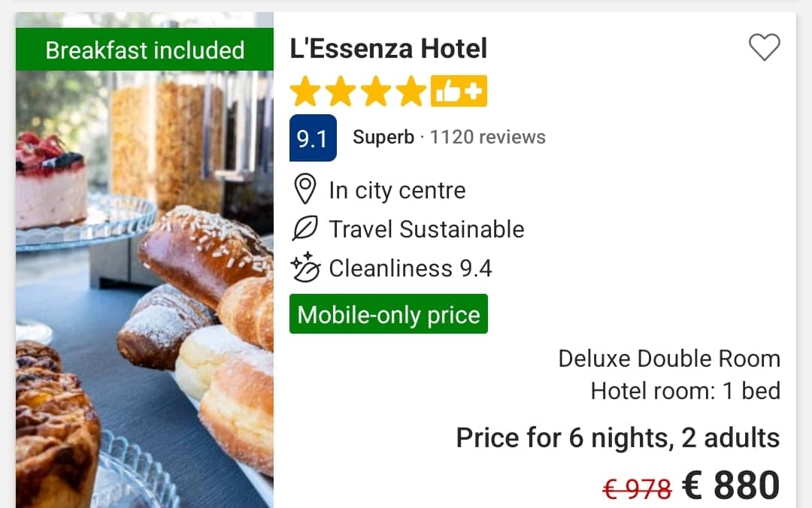Image resolution: width=812 pixels, height=508 pixels.
Task: Select the Deluxe Double Room text
Action: point(668,358)
